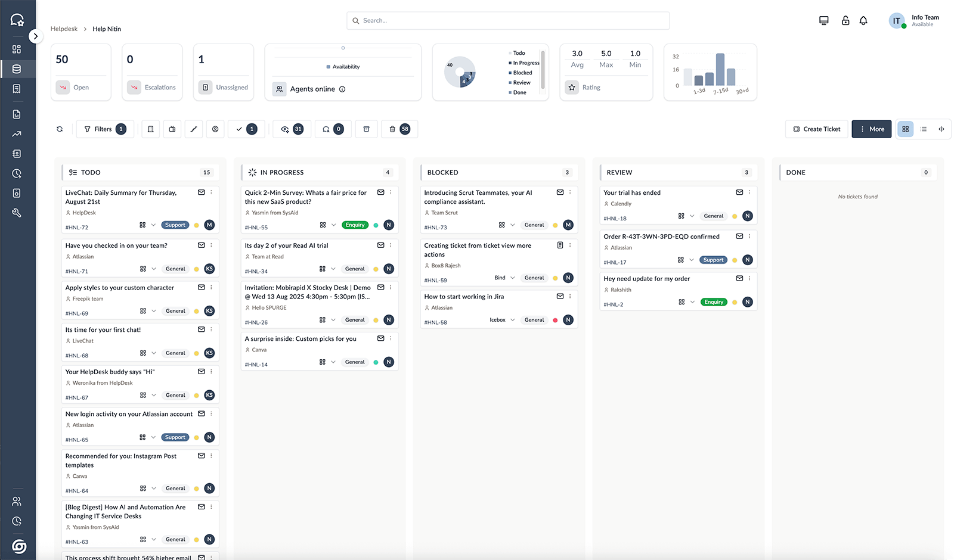The height and width of the screenshot is (560, 954).
Task: Open the clock with bolt icon
Action: [17, 173]
